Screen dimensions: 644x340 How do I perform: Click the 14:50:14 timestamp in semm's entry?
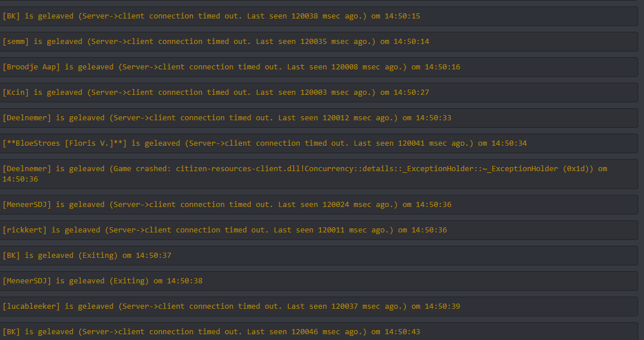(x=411, y=42)
